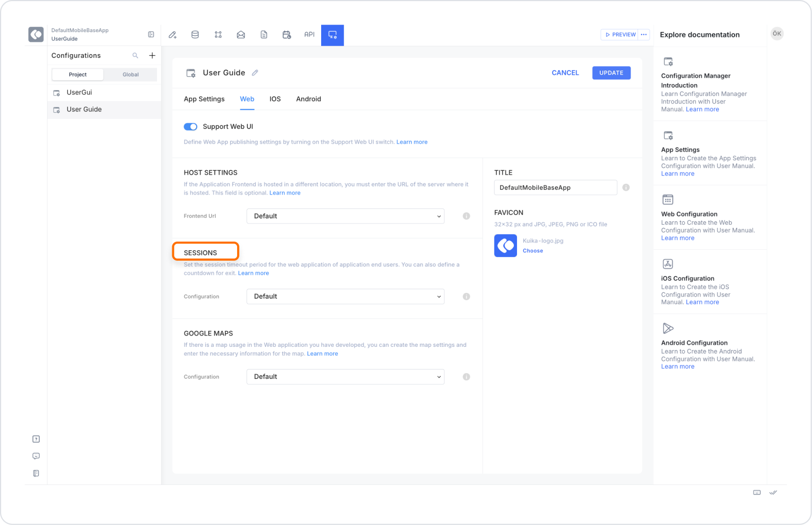The width and height of the screenshot is (812, 525).
Task: Switch to the Android tab
Action: (x=308, y=99)
